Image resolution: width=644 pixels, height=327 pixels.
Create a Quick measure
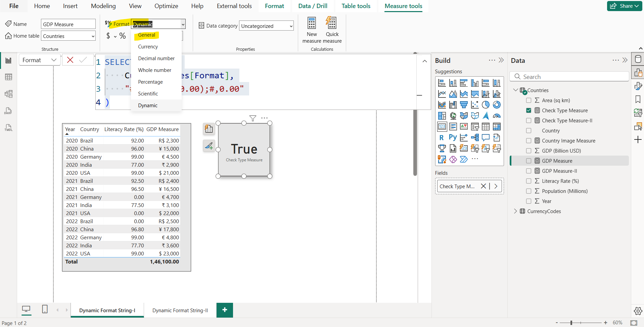332,30
